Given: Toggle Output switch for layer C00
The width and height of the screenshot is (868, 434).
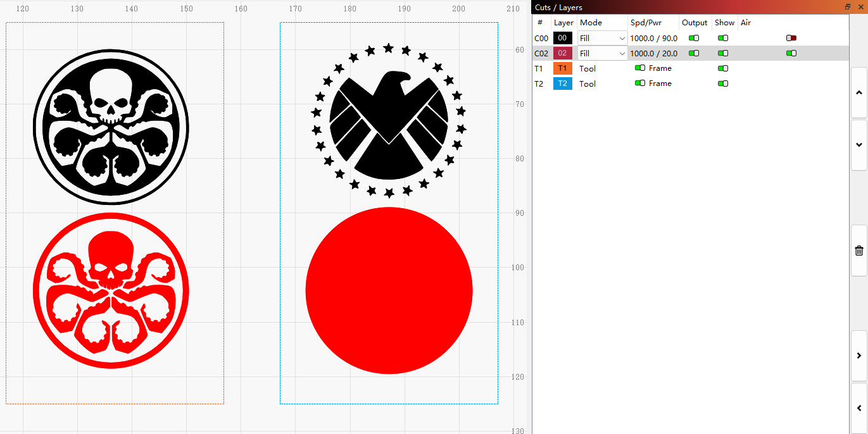Looking at the screenshot, I should [x=694, y=38].
